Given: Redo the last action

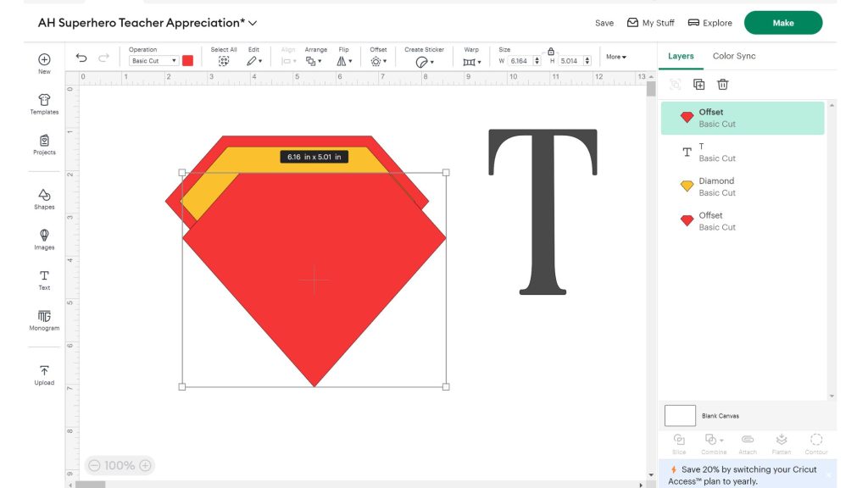Looking at the screenshot, I should pos(103,58).
